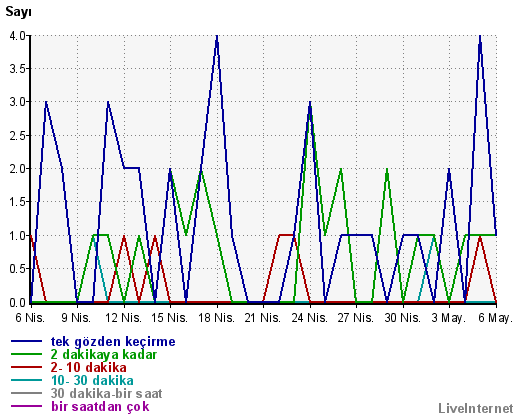Click the green line swatch in the legend
This screenshot has height=418, width=520.
27,354
